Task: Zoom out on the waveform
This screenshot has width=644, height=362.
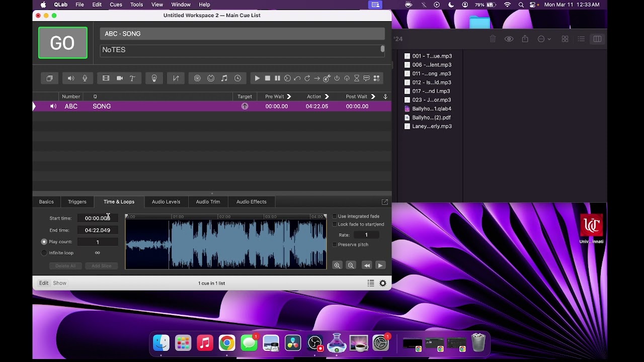Action: (351, 265)
